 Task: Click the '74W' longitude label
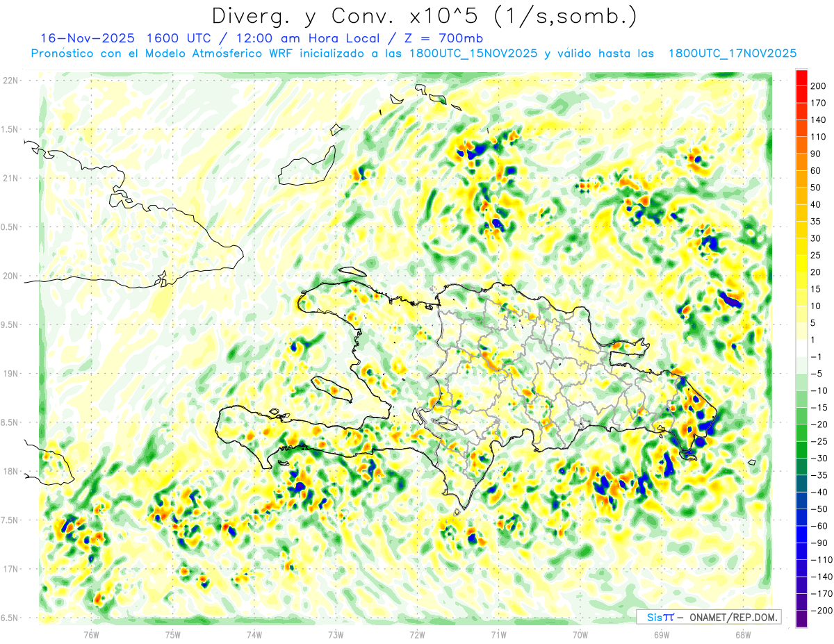tap(254, 634)
